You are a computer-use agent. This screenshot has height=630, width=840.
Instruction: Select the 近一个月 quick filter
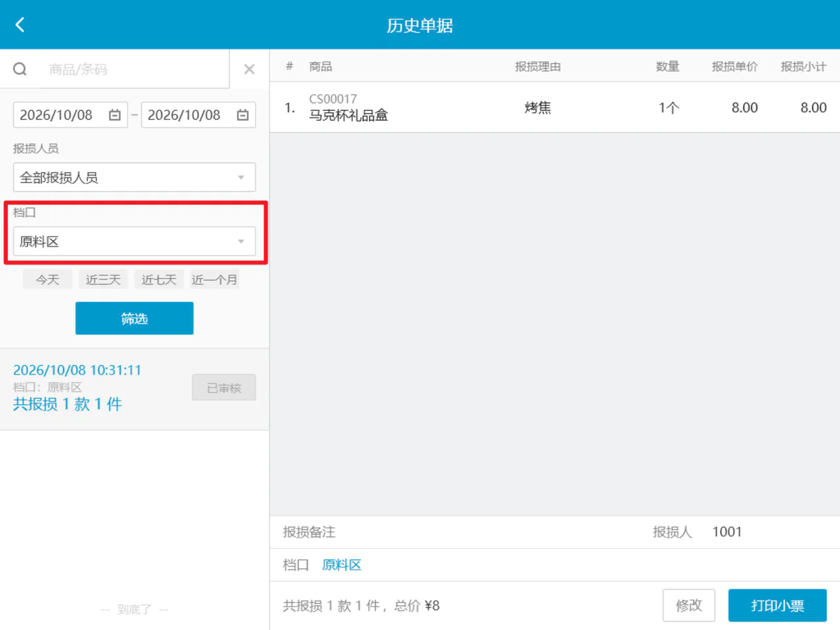click(215, 280)
